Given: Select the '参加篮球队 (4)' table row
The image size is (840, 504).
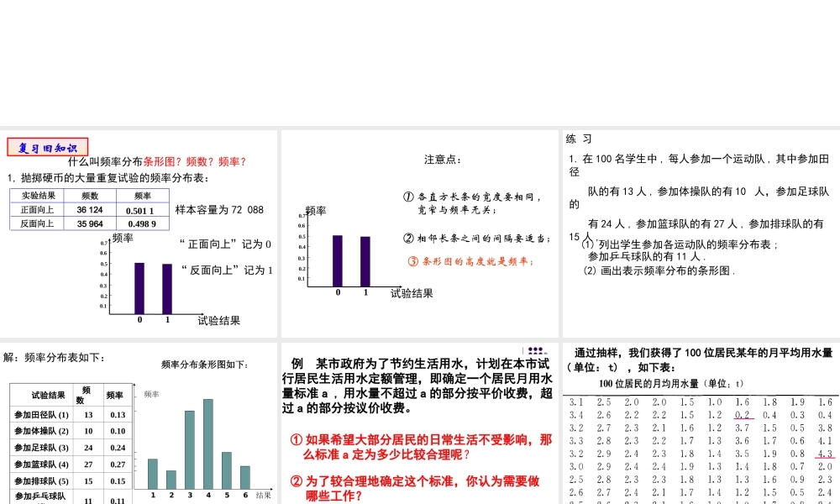Looking at the screenshot, I should (x=71, y=465).
